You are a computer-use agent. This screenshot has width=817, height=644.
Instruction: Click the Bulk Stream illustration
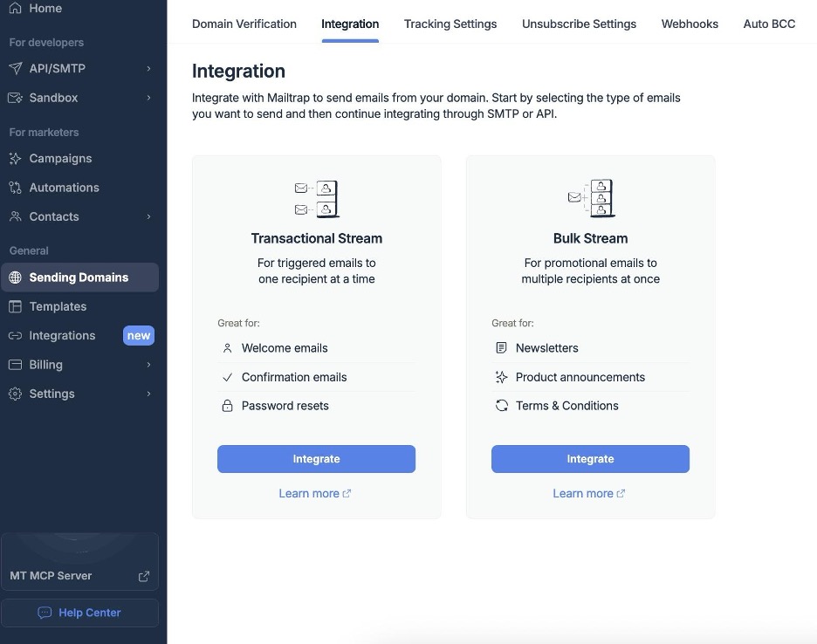(x=590, y=199)
